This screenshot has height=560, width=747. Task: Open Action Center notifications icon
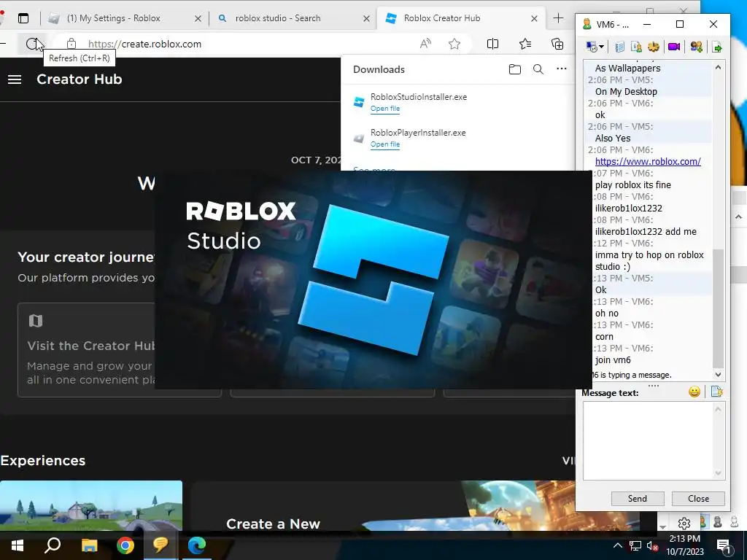(x=724, y=546)
